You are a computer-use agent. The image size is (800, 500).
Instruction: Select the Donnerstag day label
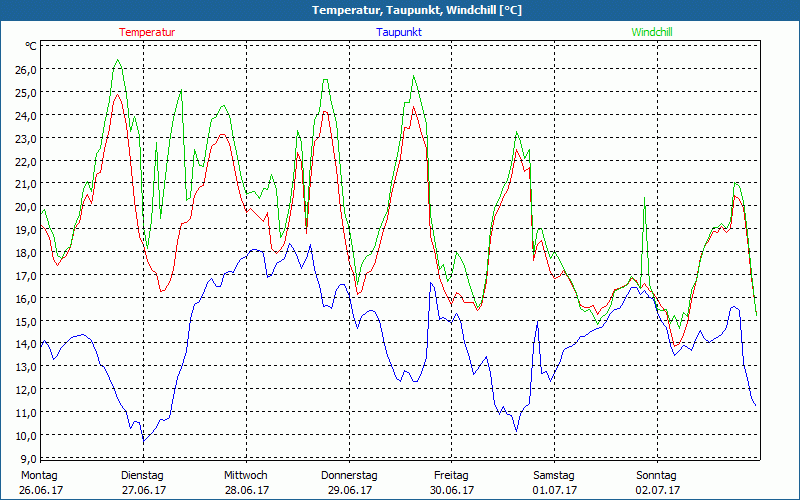(349, 475)
